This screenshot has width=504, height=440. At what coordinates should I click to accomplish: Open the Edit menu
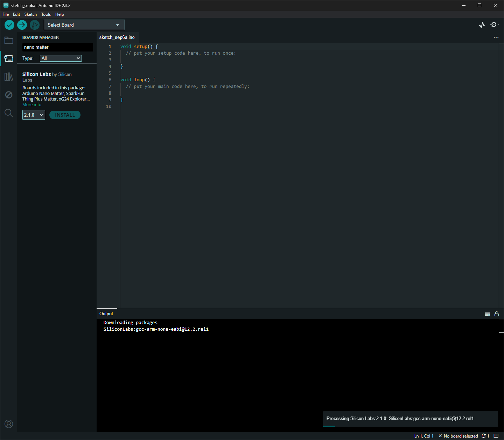[16, 14]
